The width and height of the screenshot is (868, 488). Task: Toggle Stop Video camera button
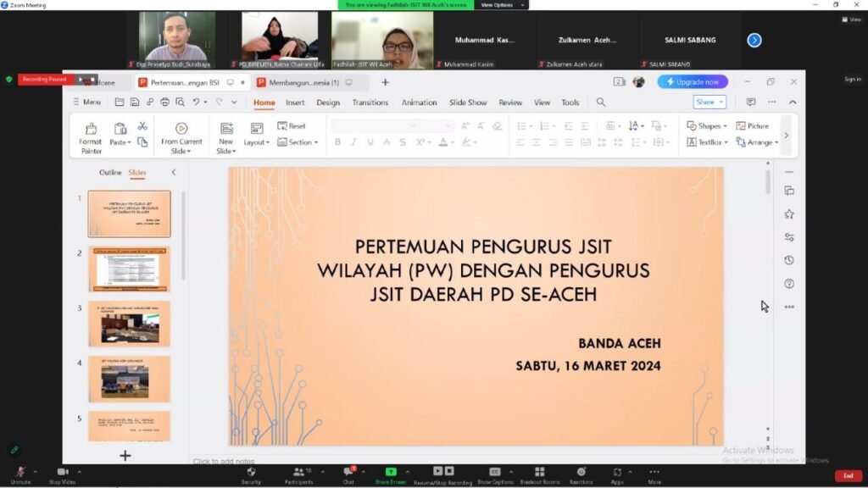pos(62,475)
